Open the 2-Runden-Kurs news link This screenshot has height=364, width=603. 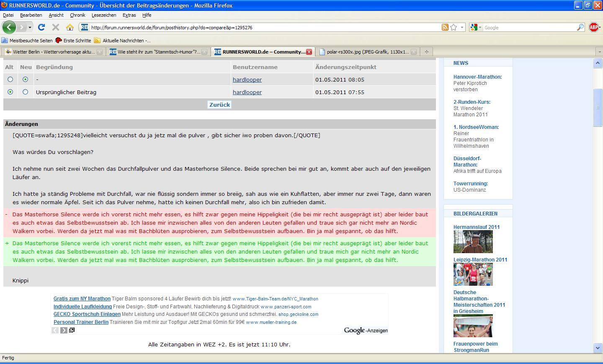472,102
